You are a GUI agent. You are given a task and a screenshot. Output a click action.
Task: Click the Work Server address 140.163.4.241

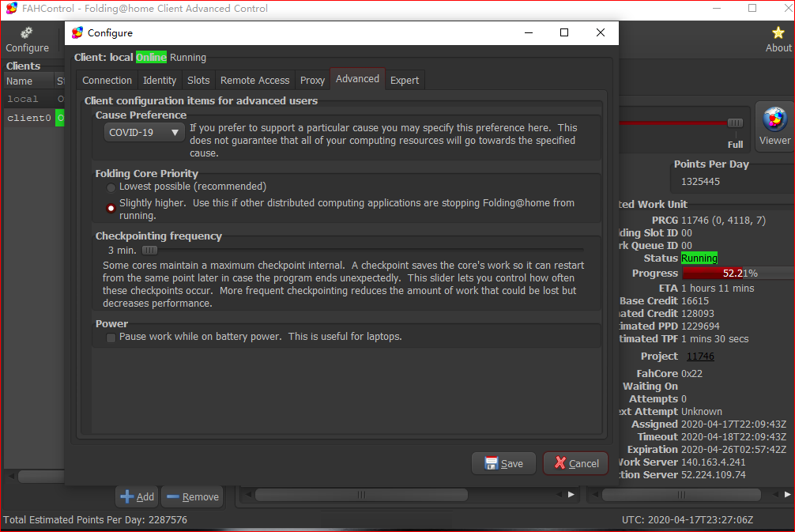tap(714, 462)
